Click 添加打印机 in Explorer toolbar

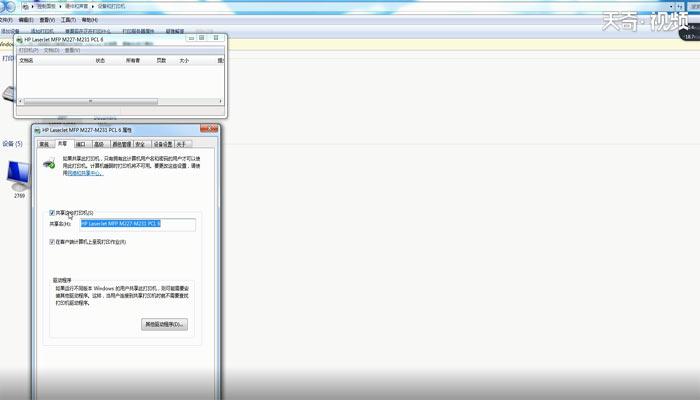(42, 31)
